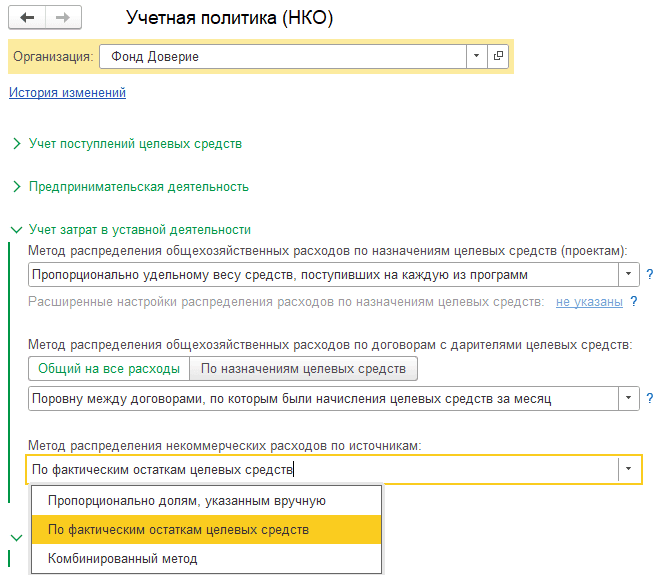Open dropdown 'Пропорционально удельному весу средств'

coord(628,274)
